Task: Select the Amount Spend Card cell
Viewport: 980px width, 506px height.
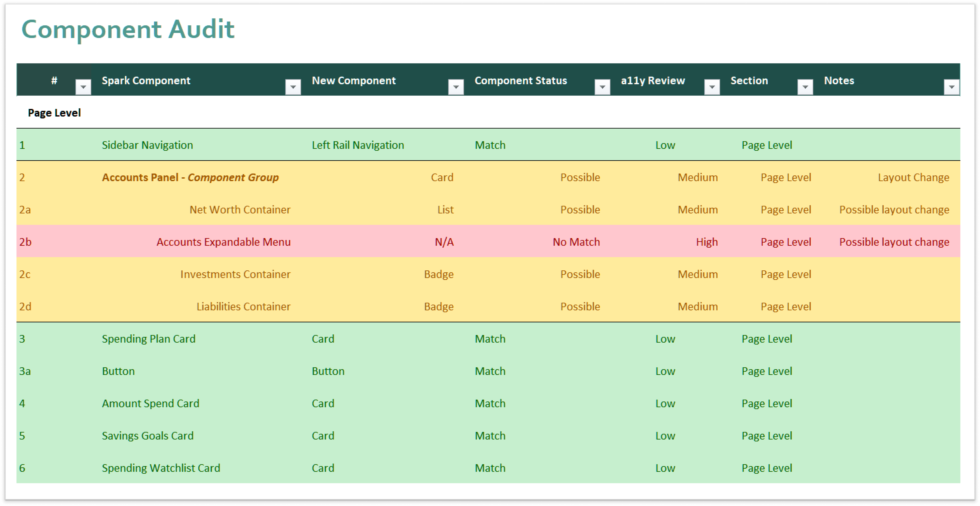Action: tap(151, 404)
